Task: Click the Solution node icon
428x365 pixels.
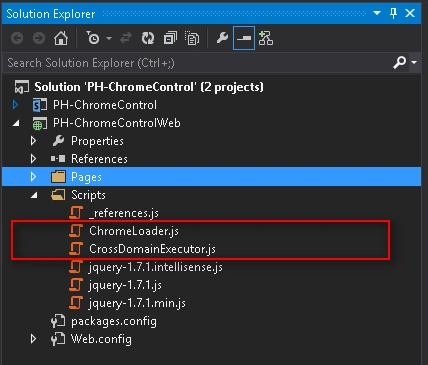Action: [x=22, y=87]
